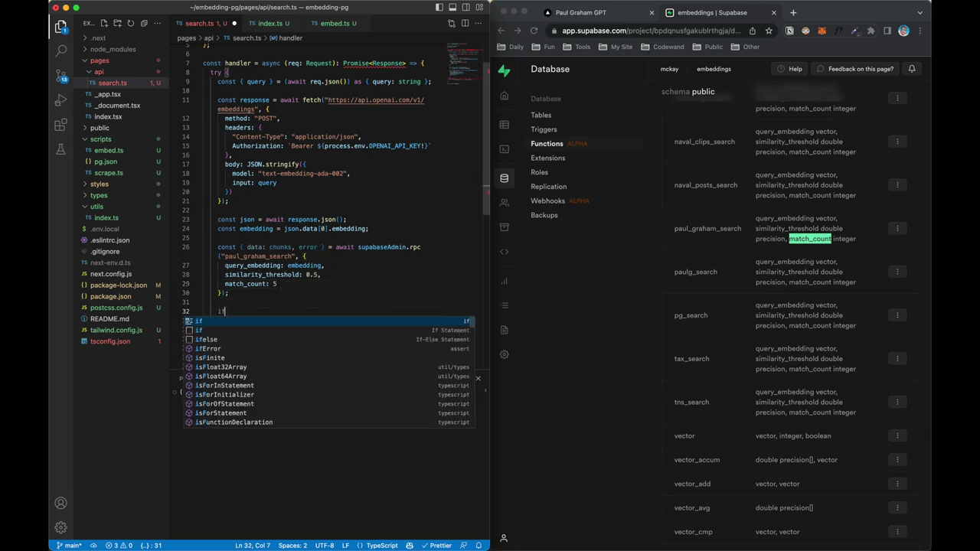980x551 pixels.
Task: Switch to the embed.ts editor tab
Action: pyautogui.click(x=334, y=24)
